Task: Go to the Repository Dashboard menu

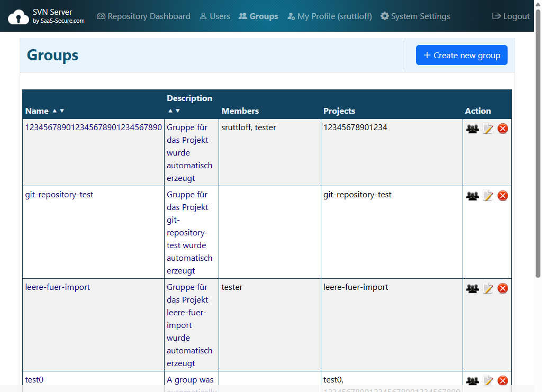Action: pyautogui.click(x=143, y=16)
